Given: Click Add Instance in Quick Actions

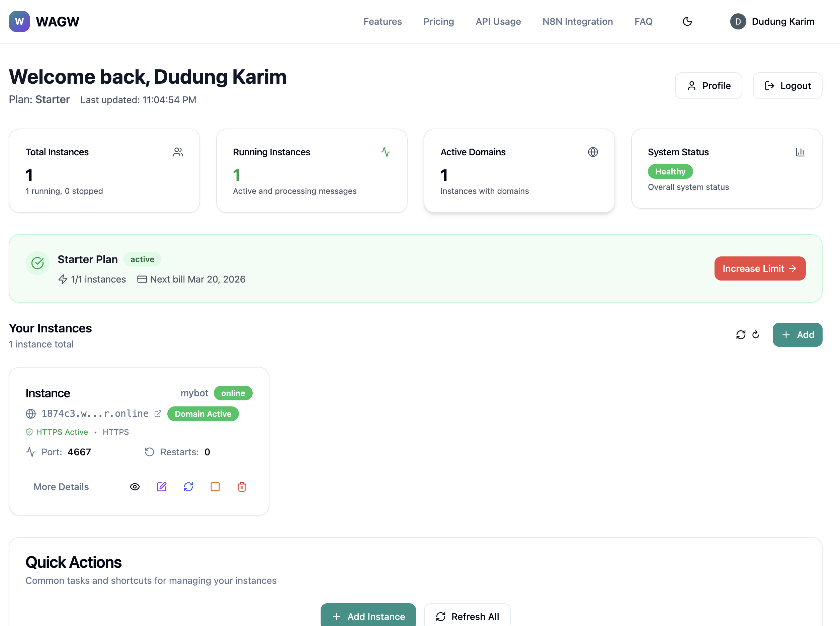Looking at the screenshot, I should pyautogui.click(x=368, y=616).
